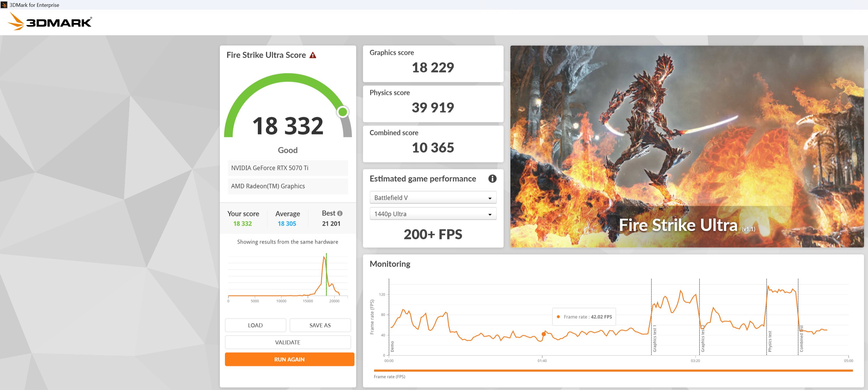Click the NVIDIA GeForce RTX 5070 Ti entry
Image resolution: width=868 pixels, height=390 pixels.
(x=288, y=168)
